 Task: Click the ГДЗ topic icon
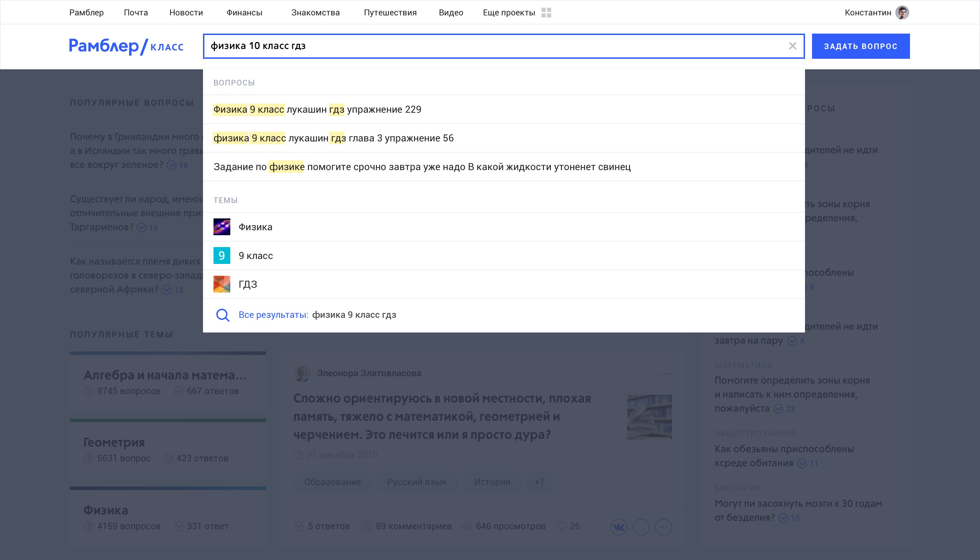click(222, 284)
